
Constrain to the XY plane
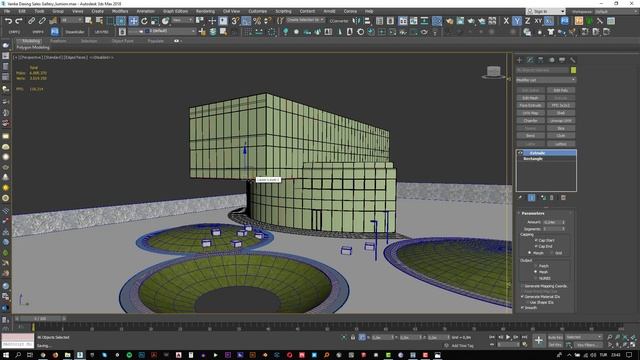click(x=538, y=20)
